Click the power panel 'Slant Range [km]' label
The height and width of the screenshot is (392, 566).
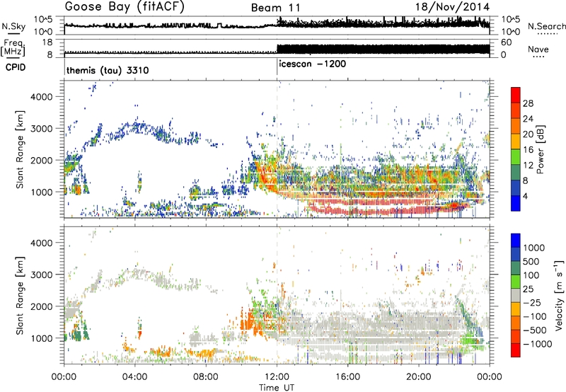click(x=20, y=149)
